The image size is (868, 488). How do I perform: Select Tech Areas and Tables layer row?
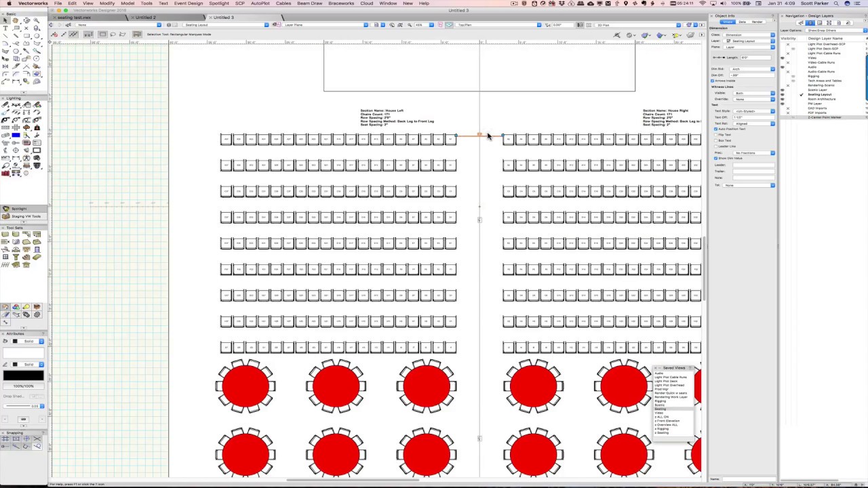824,81
